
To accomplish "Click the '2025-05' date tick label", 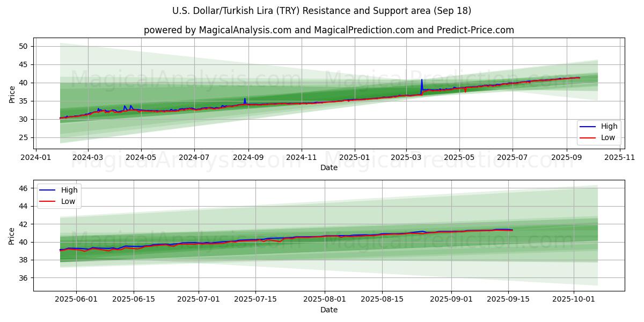I will (459, 157).
